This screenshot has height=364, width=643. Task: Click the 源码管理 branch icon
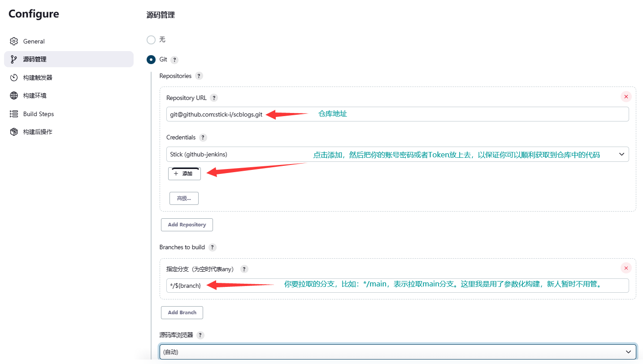pyautogui.click(x=14, y=59)
